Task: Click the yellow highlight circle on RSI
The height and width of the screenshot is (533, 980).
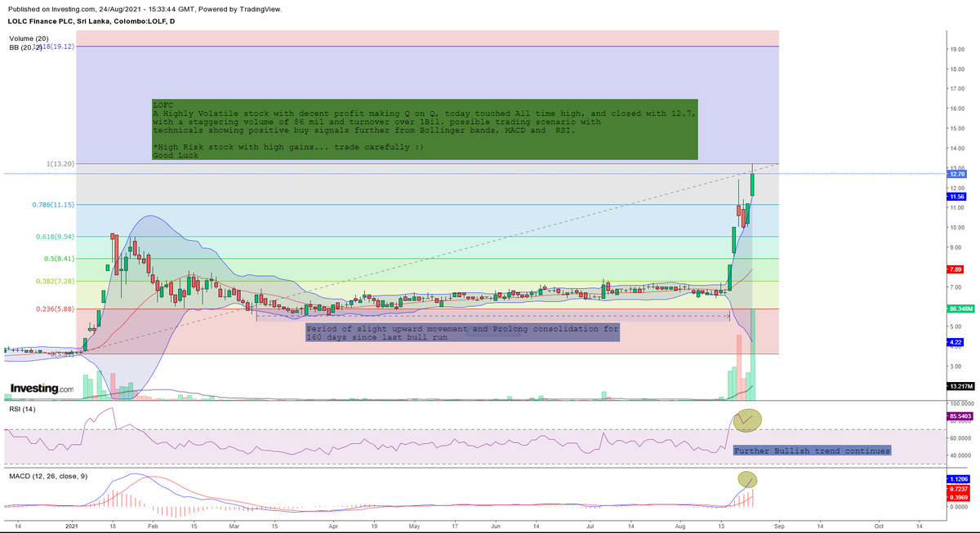Action: (x=748, y=420)
